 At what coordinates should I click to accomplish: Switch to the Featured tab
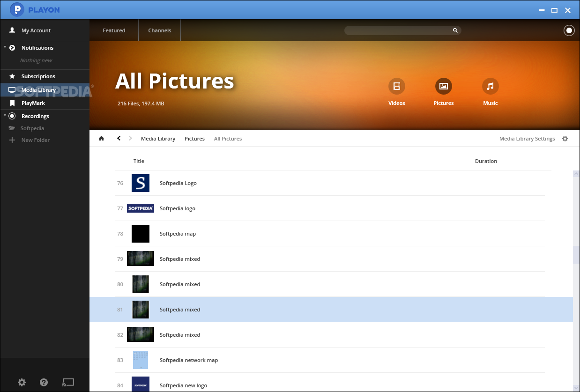coord(114,30)
